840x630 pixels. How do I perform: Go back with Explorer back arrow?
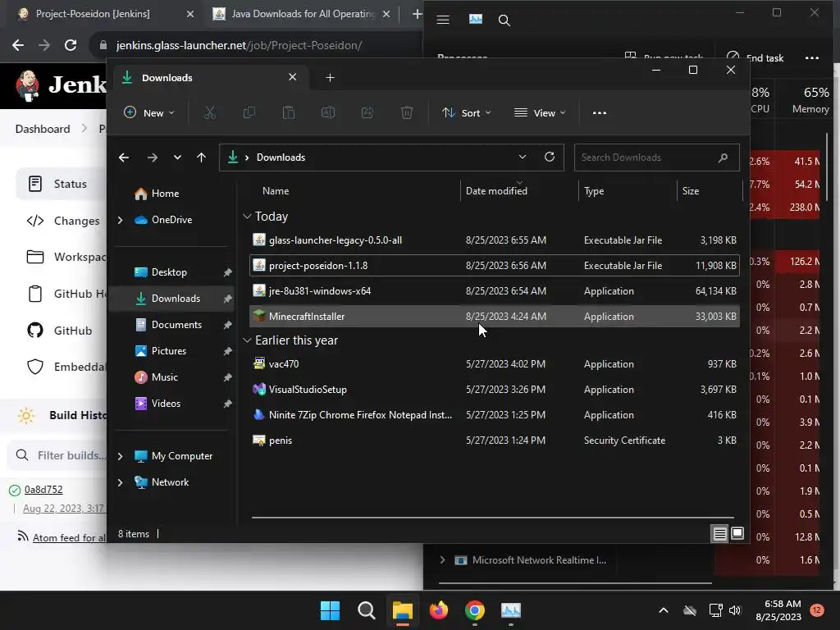coord(124,157)
